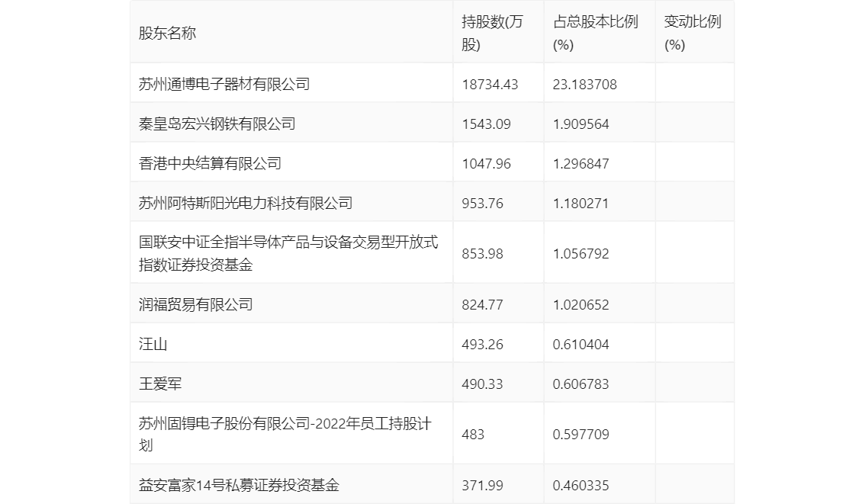Select the percentage 0.606783
Screen dimensions: 865x504
(581, 384)
